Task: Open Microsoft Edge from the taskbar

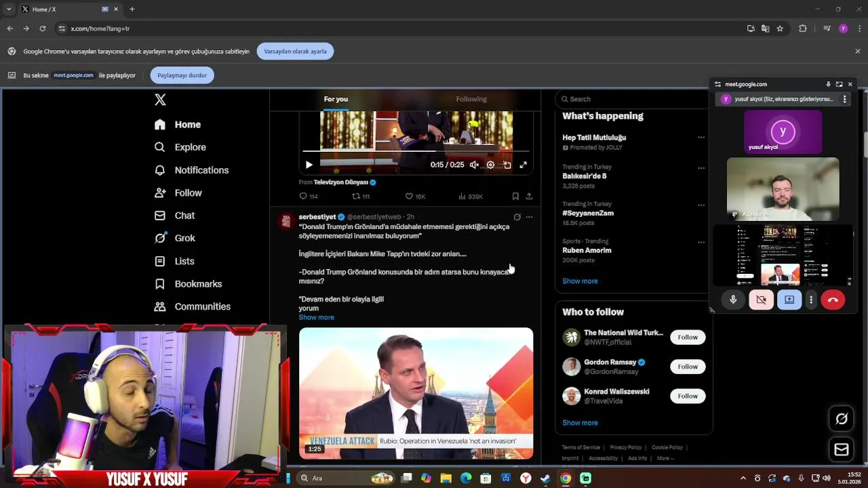Action: pyautogui.click(x=466, y=478)
